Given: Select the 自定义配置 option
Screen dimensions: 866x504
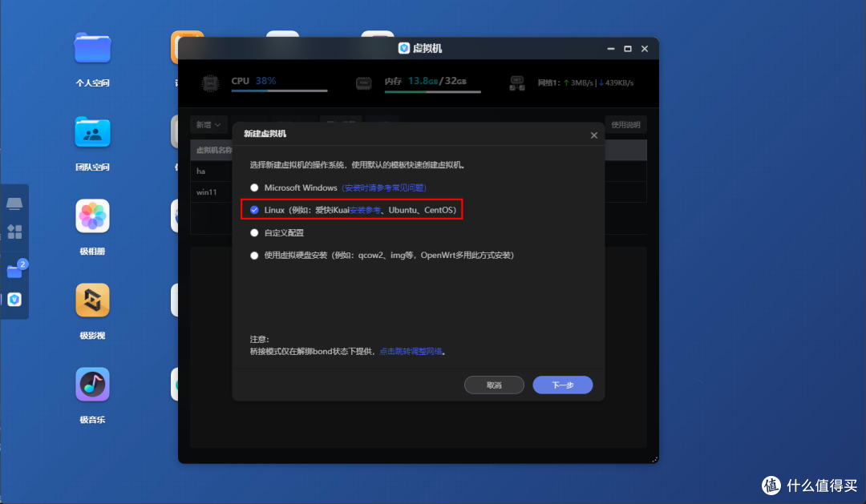Looking at the screenshot, I should tap(254, 232).
